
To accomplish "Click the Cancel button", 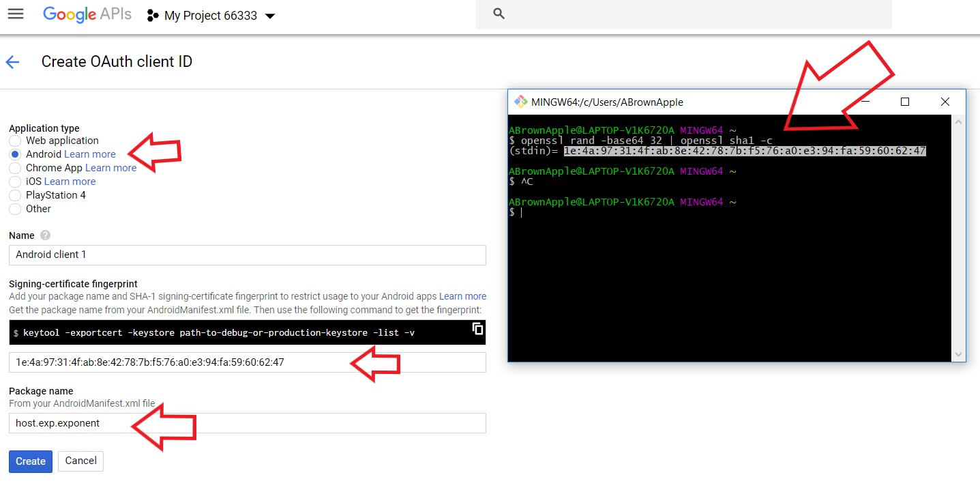I will pyautogui.click(x=80, y=461).
